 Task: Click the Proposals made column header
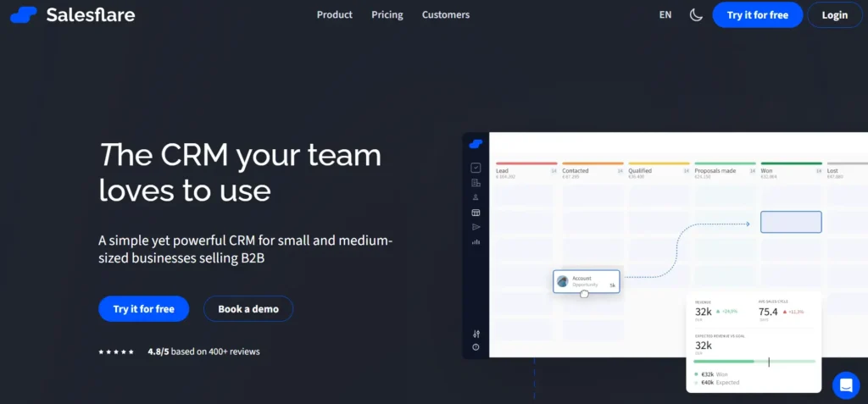coord(726,171)
